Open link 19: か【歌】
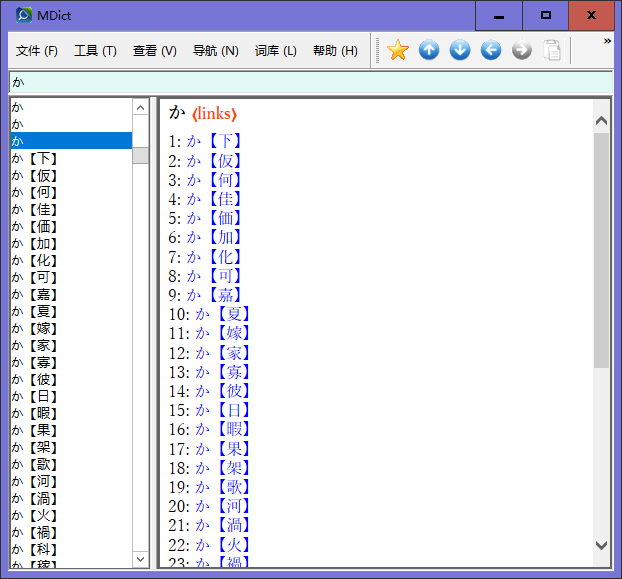 [x=223, y=487]
